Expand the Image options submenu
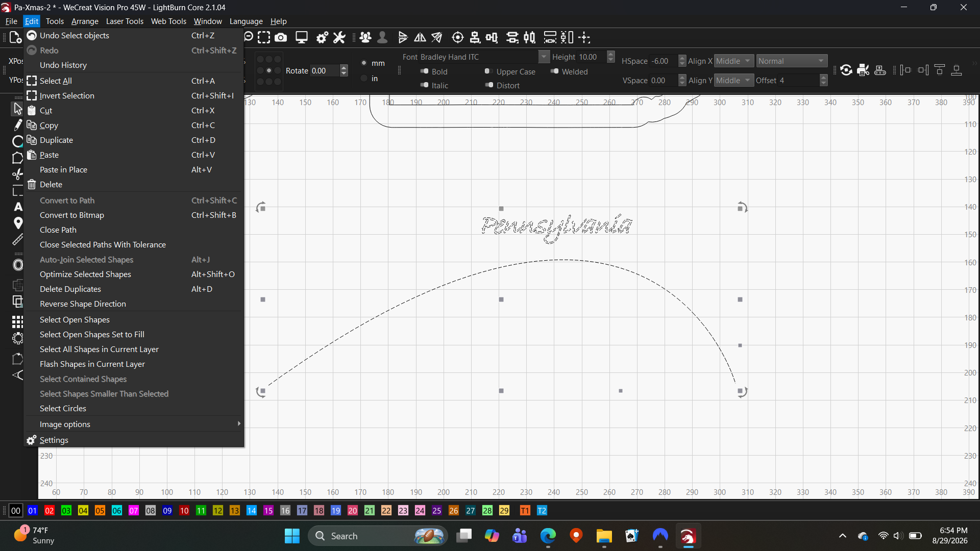 pos(134,424)
